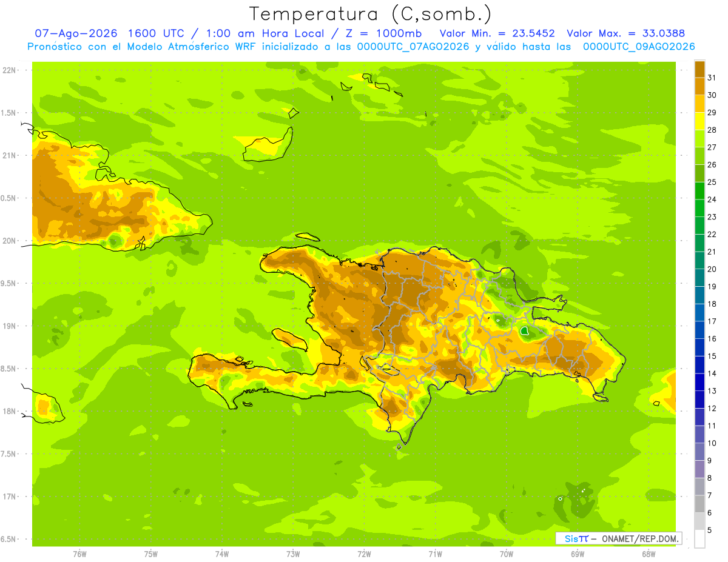Click the '21N' latitude axis label

click(10, 155)
